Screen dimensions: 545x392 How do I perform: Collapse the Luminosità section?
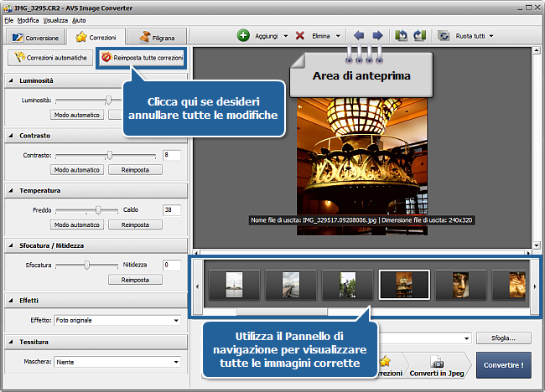pyautogui.click(x=10, y=80)
